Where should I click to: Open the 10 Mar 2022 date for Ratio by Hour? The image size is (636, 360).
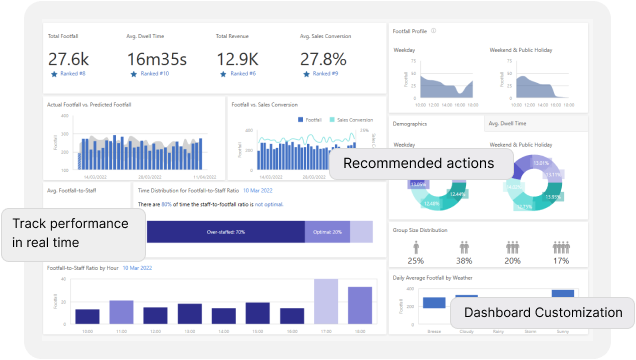(x=137, y=268)
